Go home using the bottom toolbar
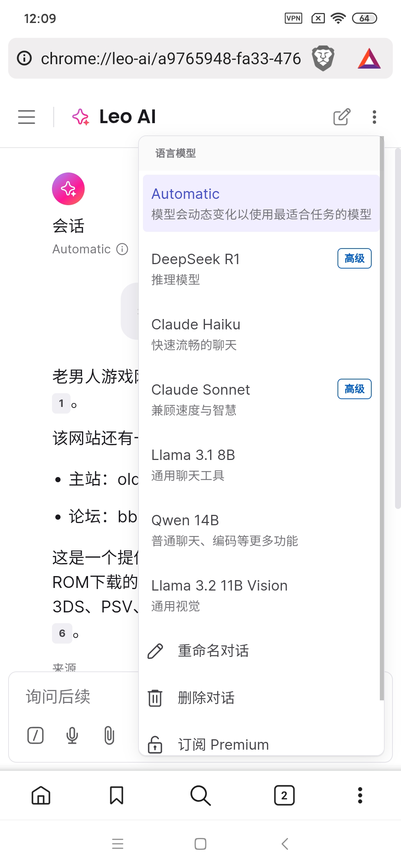The width and height of the screenshot is (401, 868). tap(42, 795)
